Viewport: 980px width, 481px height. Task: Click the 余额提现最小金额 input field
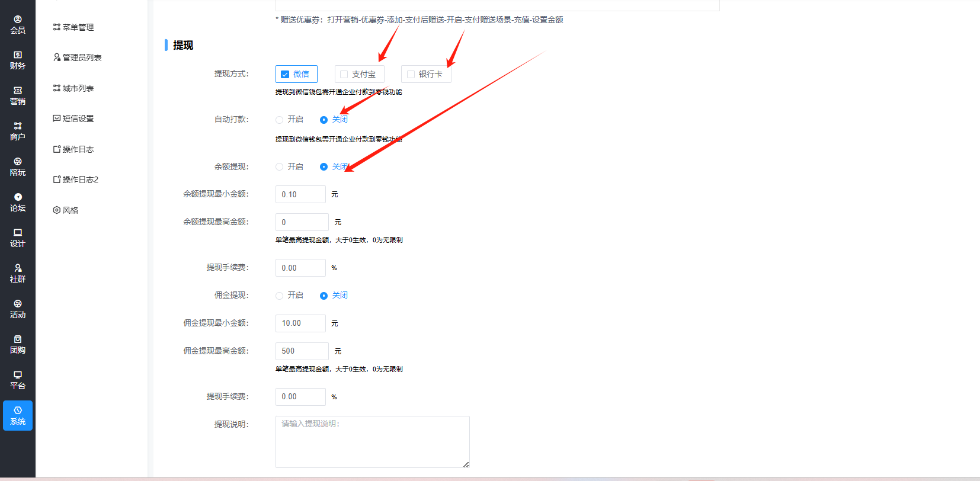point(300,194)
